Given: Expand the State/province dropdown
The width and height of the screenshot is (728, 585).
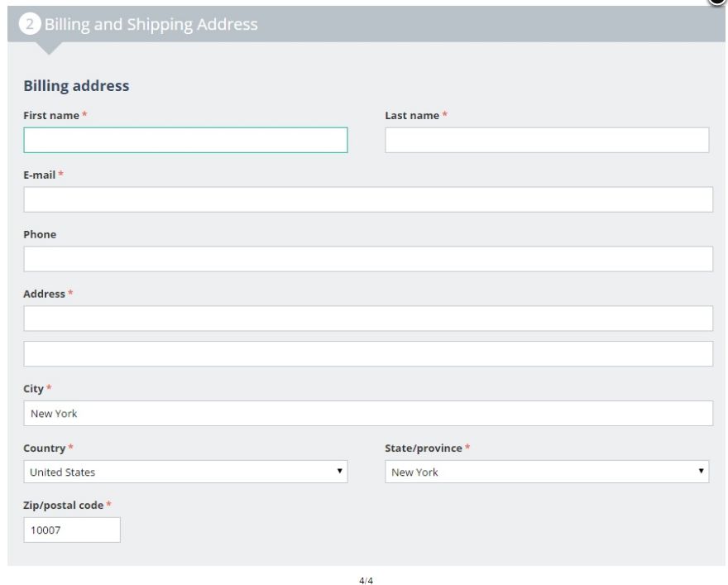Looking at the screenshot, I should (547, 472).
